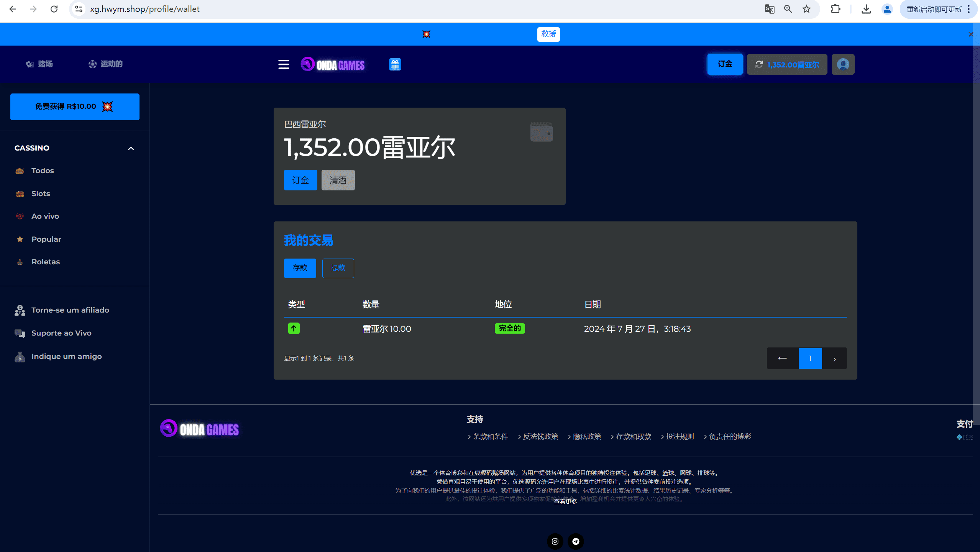This screenshot has height=552, width=980.
Task: Click 查看更多 to see more
Action: pos(565,501)
